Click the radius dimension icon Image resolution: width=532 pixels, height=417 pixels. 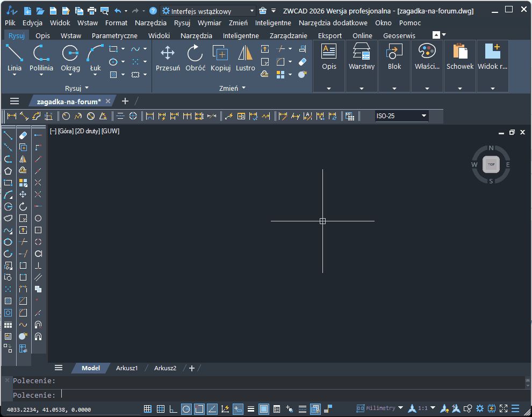point(66,117)
